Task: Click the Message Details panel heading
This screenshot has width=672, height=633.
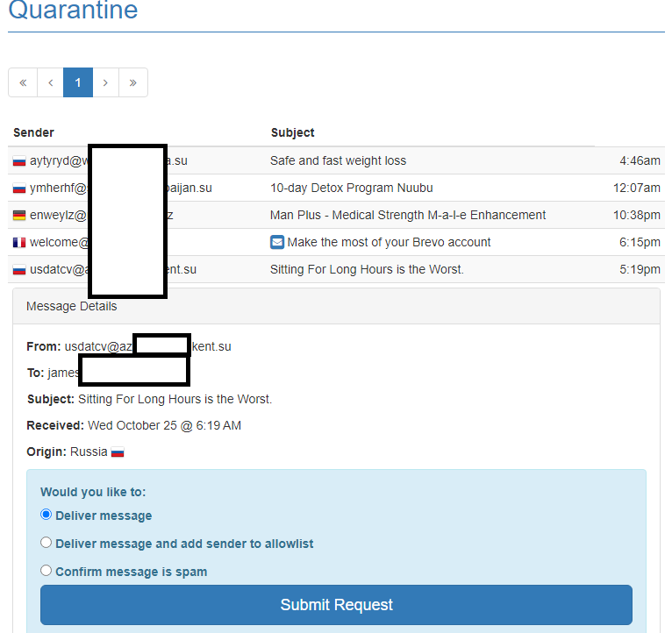Action: (x=72, y=306)
